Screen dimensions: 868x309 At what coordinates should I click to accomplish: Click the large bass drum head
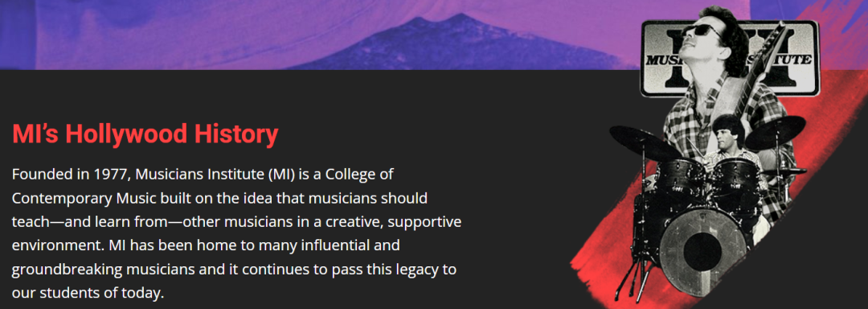tap(702, 251)
